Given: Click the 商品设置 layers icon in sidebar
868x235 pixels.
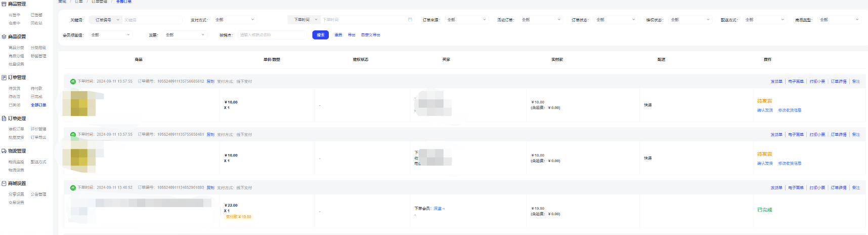Looking at the screenshot, I should pyautogui.click(x=4, y=37).
